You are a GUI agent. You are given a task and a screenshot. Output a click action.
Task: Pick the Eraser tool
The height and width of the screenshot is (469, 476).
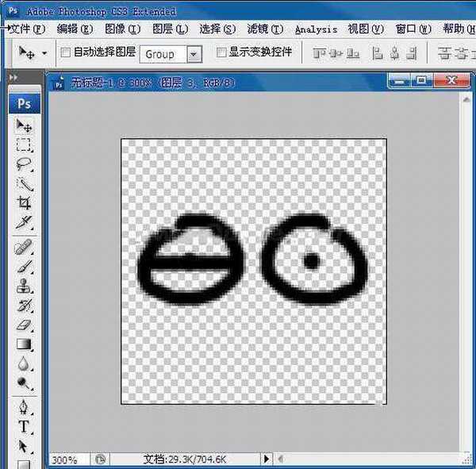[25, 325]
